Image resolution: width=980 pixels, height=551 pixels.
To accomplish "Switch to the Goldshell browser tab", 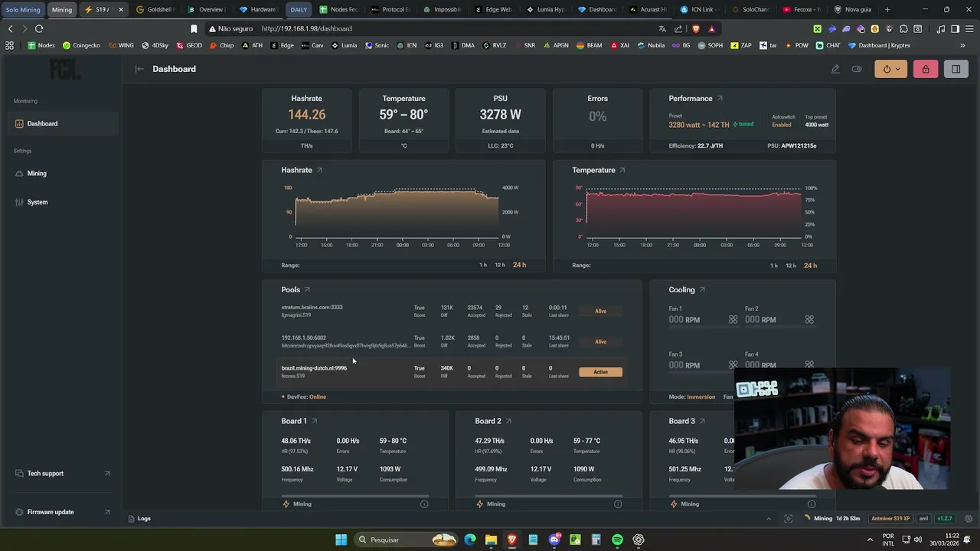I will (x=155, y=9).
